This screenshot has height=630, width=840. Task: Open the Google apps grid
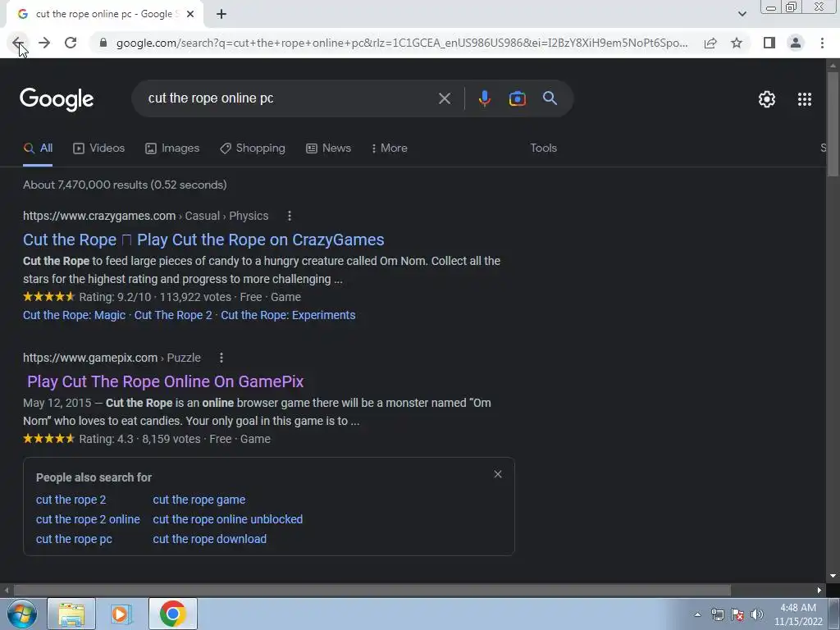point(805,99)
